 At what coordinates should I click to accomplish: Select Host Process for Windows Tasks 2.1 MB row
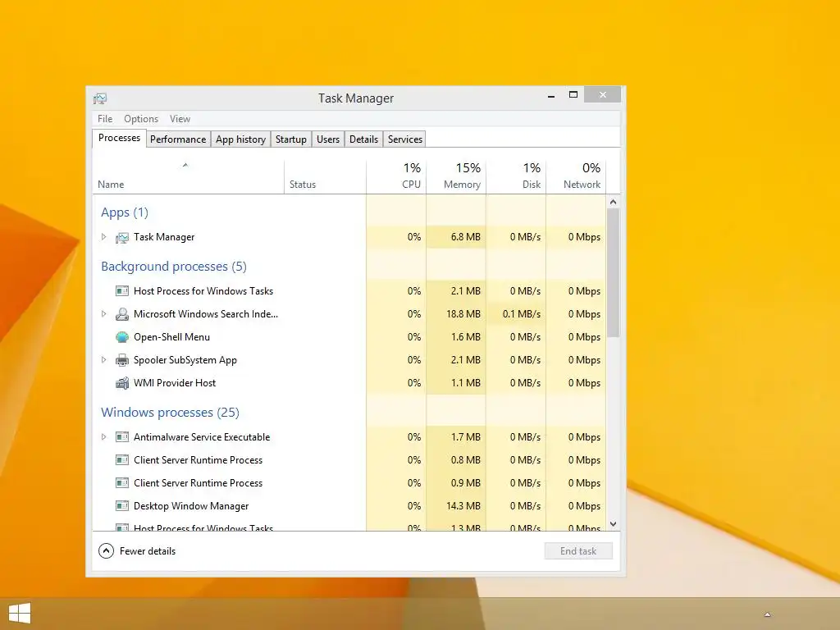(x=349, y=291)
